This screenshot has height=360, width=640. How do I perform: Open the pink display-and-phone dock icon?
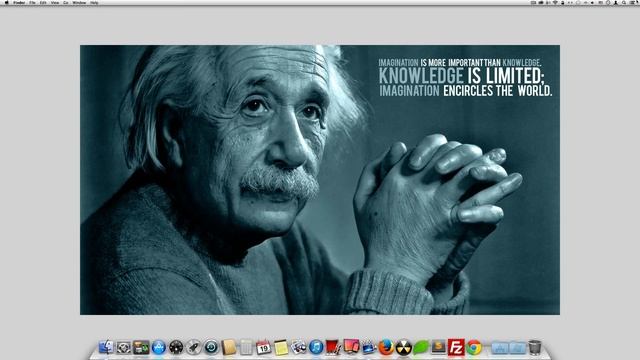pos(351,347)
